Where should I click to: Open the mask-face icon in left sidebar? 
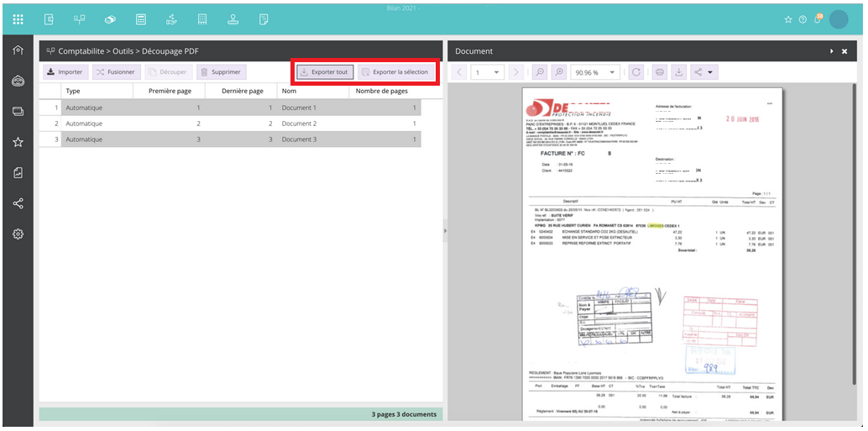coord(18,81)
